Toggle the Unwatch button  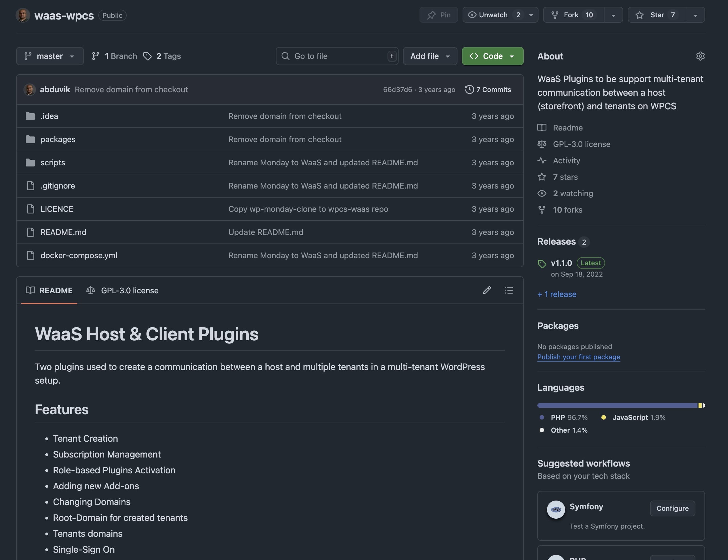[493, 15]
